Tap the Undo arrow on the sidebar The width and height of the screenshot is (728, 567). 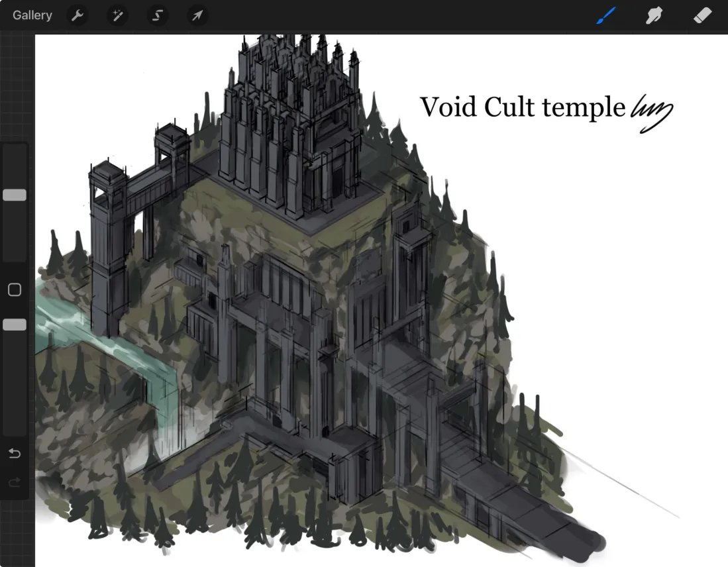[x=15, y=453]
